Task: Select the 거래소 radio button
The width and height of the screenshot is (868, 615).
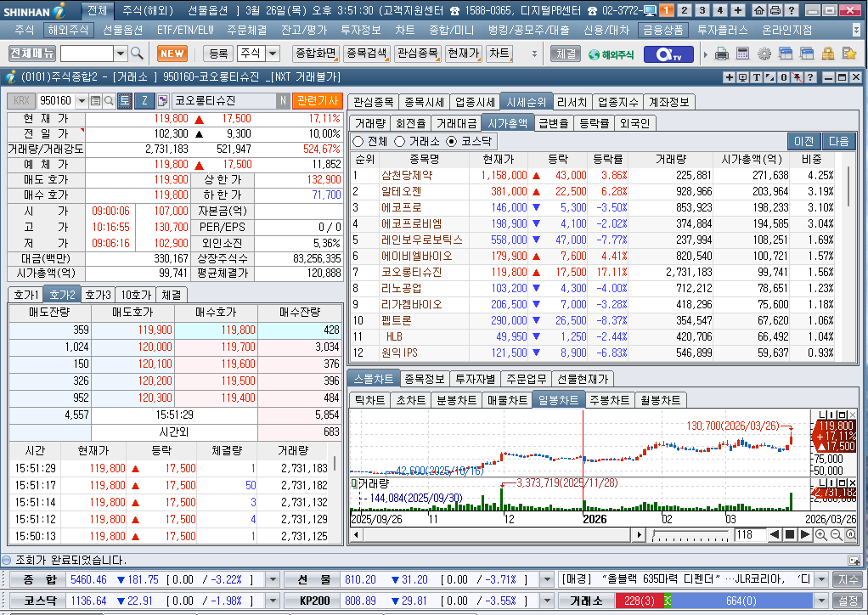Action: pos(400,142)
